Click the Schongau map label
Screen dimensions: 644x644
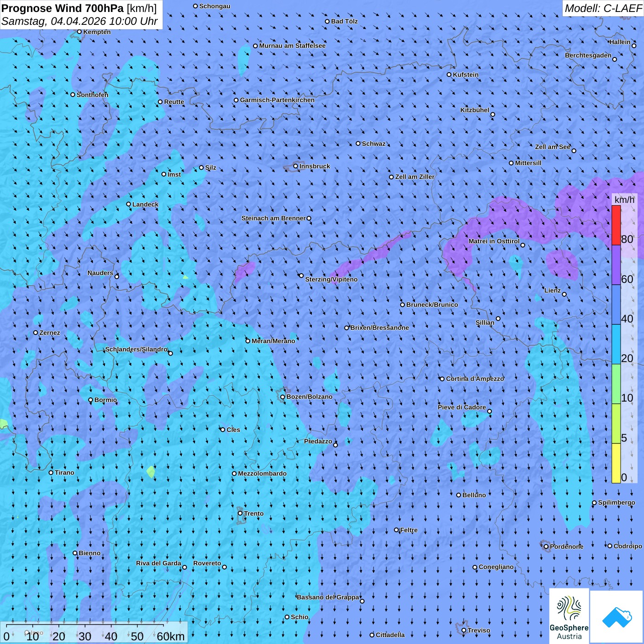pos(215,6)
